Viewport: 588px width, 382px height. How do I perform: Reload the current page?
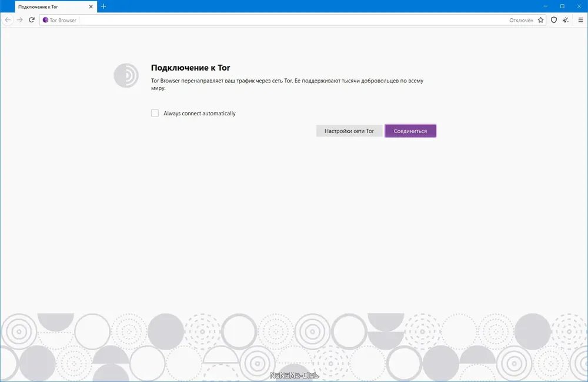click(x=32, y=20)
